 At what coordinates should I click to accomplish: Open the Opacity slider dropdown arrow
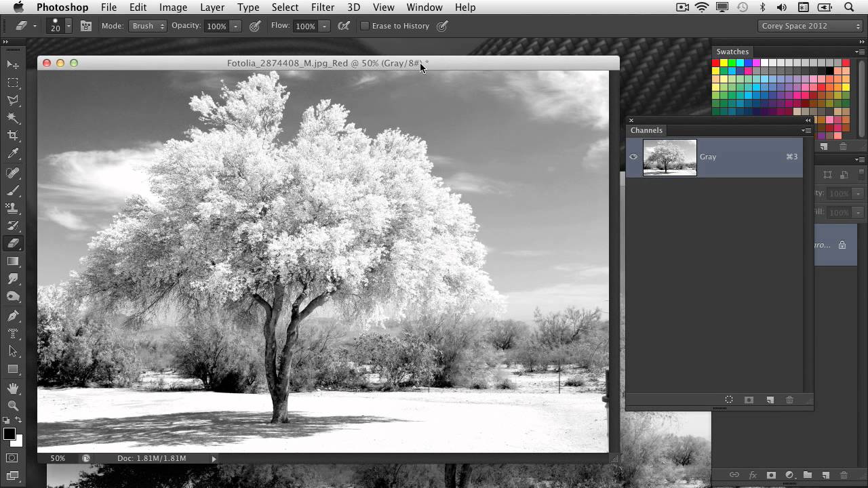pos(235,26)
